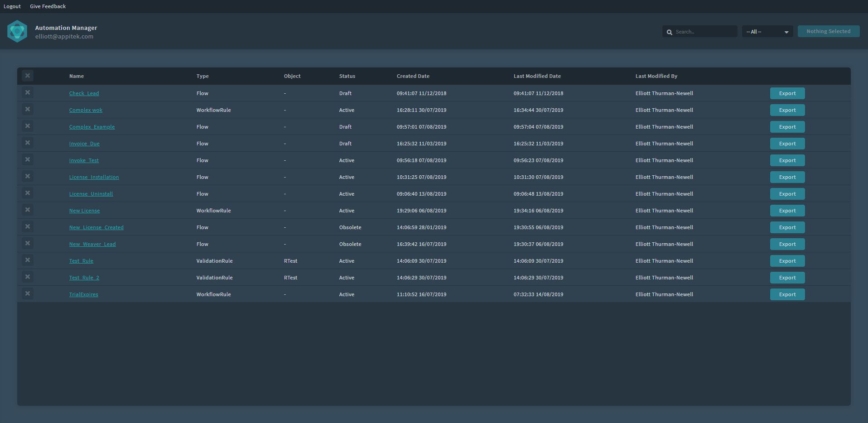Open the New License link
Viewport: 868px width, 423px height.
[84, 211]
